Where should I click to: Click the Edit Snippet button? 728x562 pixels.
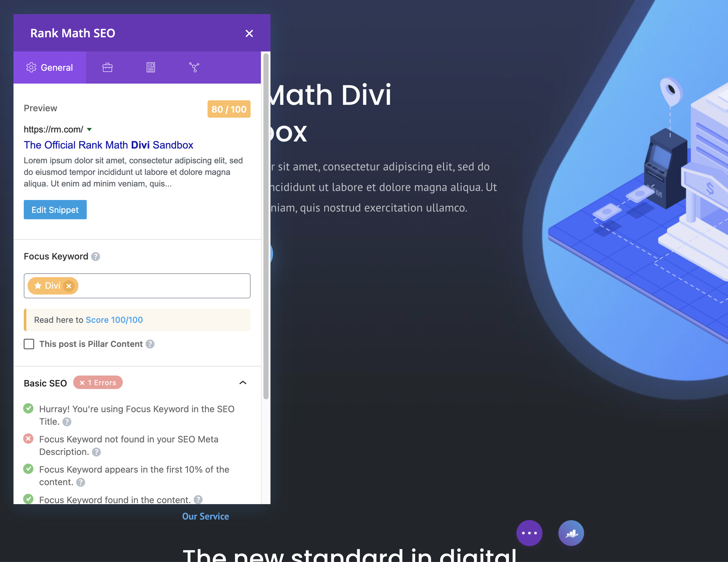55,210
